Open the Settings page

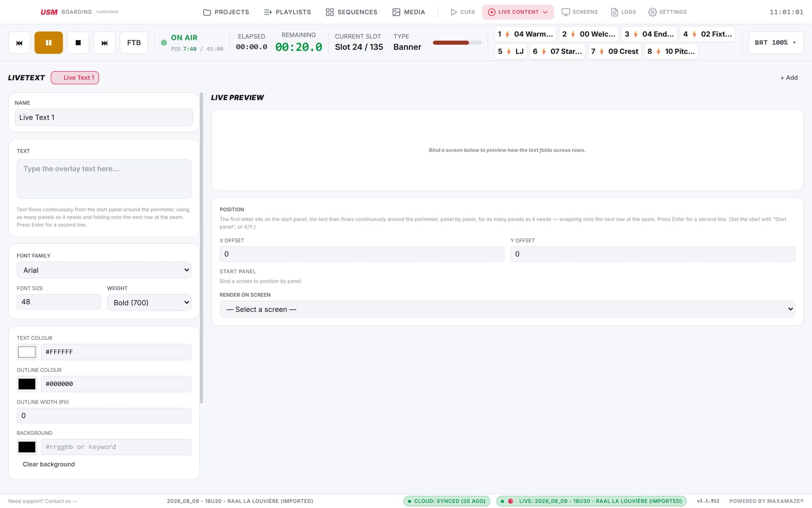point(667,12)
